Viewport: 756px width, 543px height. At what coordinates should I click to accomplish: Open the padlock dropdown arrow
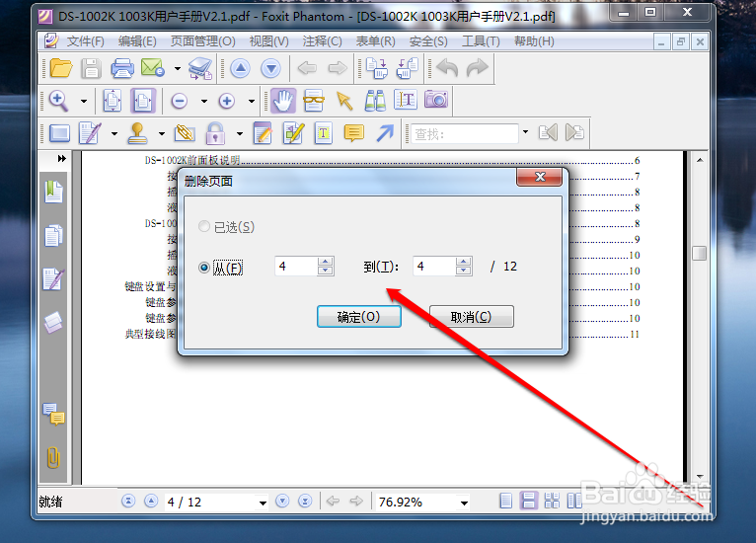(x=240, y=133)
